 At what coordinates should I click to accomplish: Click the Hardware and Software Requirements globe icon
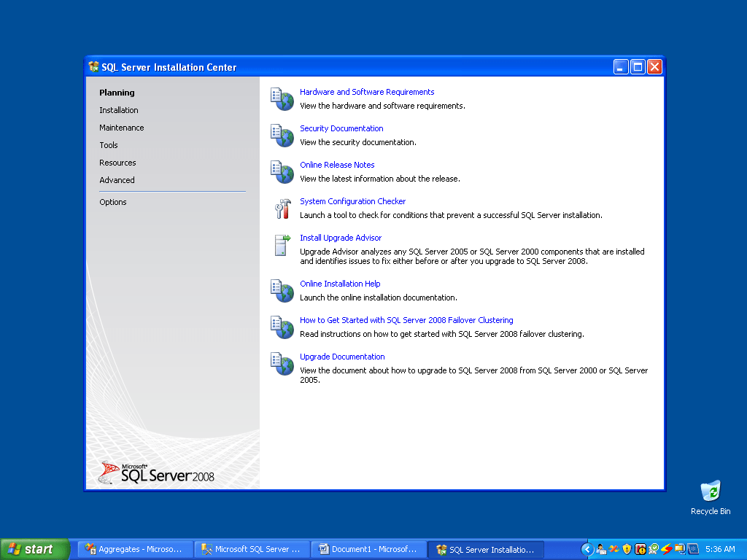click(282, 99)
